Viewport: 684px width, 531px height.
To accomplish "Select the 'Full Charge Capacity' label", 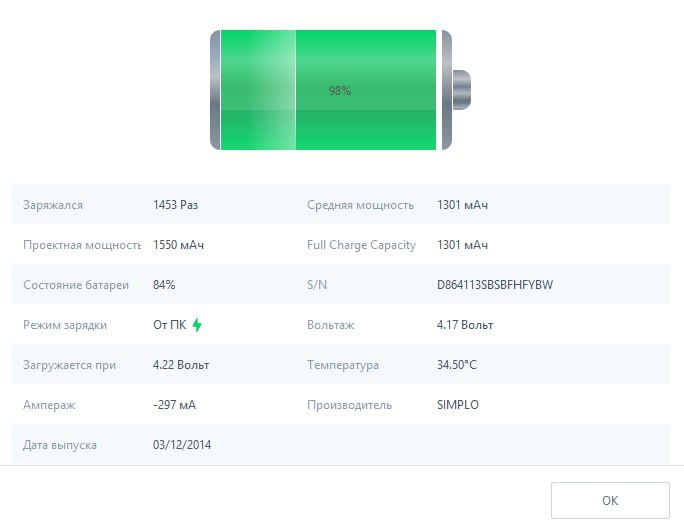I will tap(361, 245).
